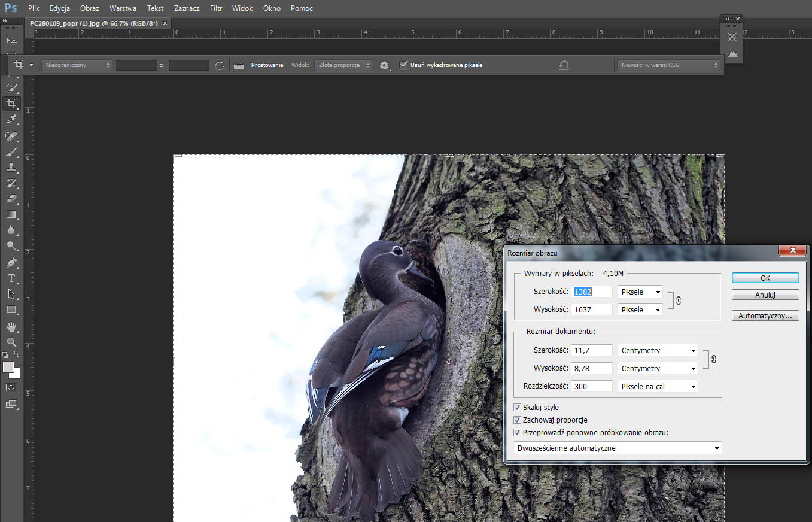Select the Pen tool
The height and width of the screenshot is (522, 812).
point(11,263)
